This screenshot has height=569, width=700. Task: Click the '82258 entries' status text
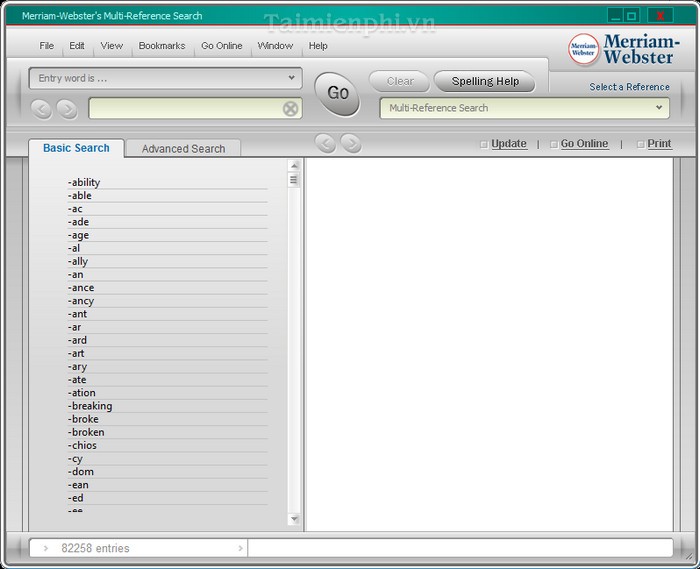click(95, 548)
